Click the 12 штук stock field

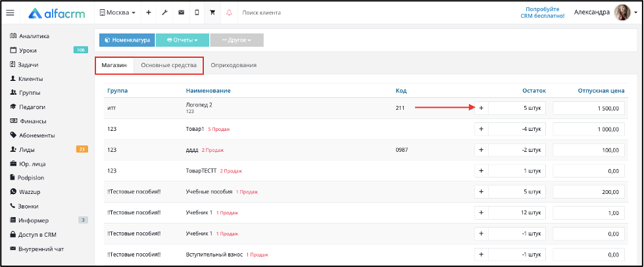tap(517, 213)
